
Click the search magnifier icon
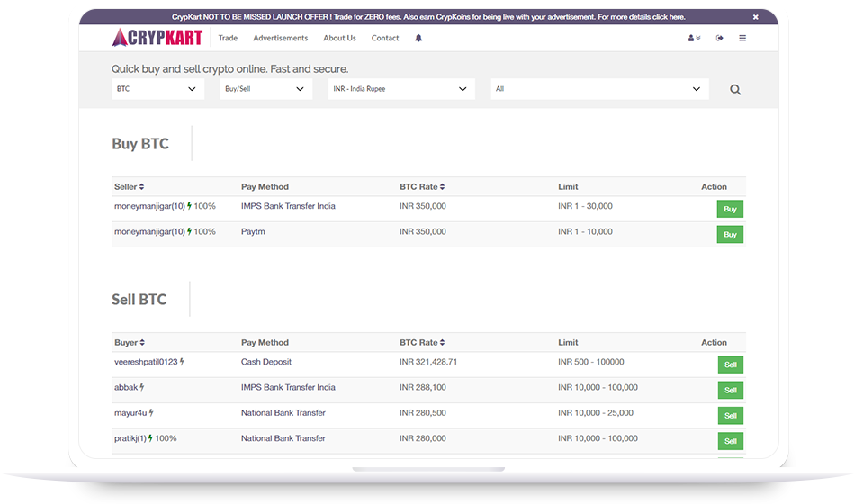[735, 90]
